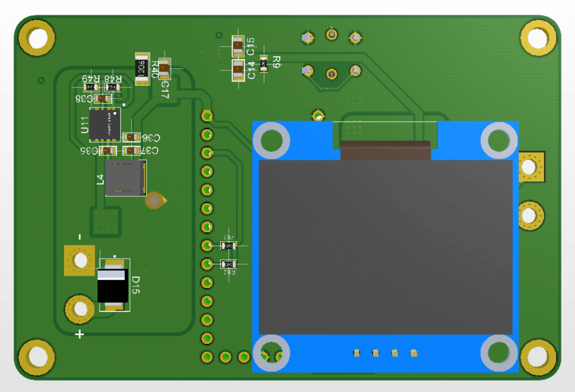
Task: Click the gray OLED display screen
Action: pyautogui.click(x=385, y=247)
